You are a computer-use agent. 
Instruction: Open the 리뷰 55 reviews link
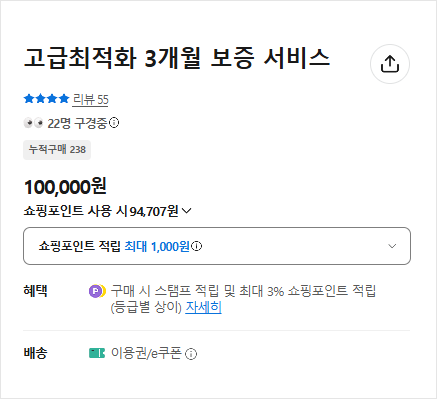point(90,99)
